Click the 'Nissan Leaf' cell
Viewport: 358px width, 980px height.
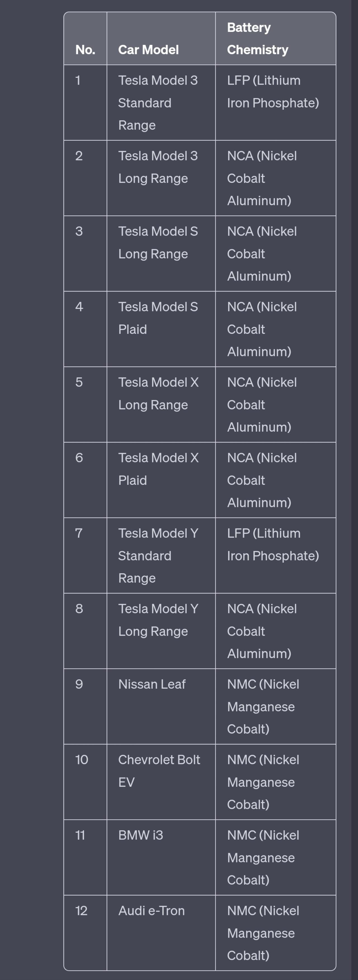tap(152, 684)
